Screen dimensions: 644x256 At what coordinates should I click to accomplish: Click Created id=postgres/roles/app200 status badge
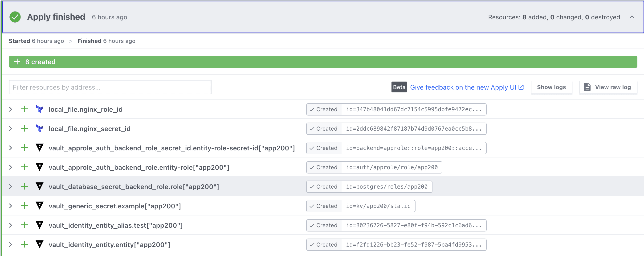(369, 187)
